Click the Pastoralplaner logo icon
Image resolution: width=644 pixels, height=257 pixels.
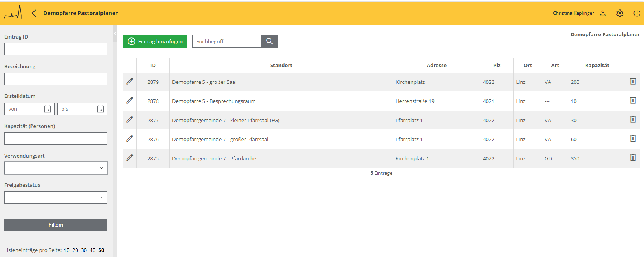13,13
